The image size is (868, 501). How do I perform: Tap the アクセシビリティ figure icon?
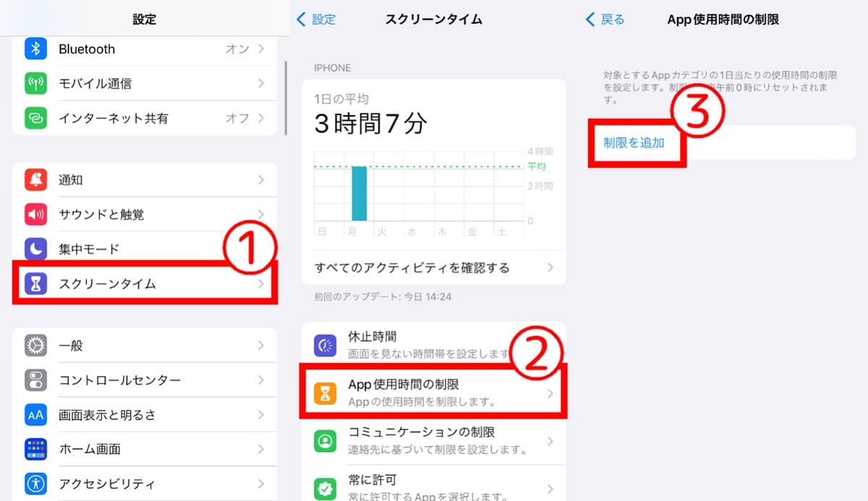tap(35, 483)
